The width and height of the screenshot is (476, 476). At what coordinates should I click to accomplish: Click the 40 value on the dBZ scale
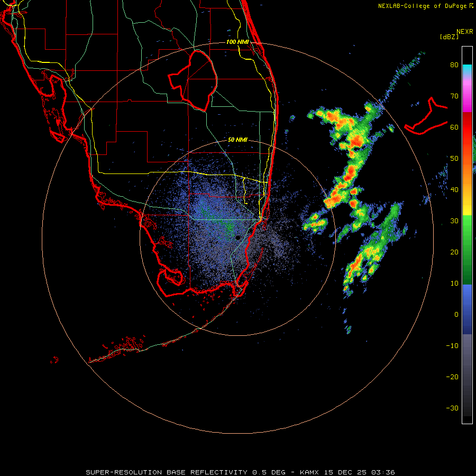pyautogui.click(x=454, y=190)
